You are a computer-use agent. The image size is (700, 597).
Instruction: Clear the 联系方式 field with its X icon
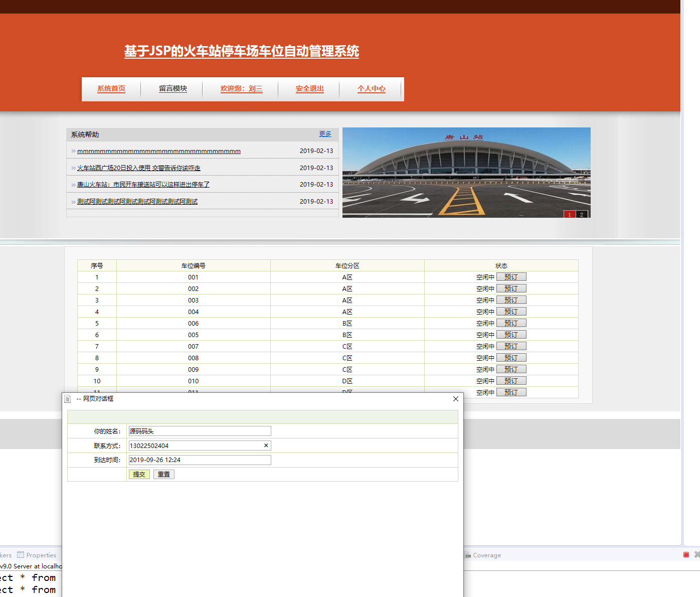tap(266, 445)
